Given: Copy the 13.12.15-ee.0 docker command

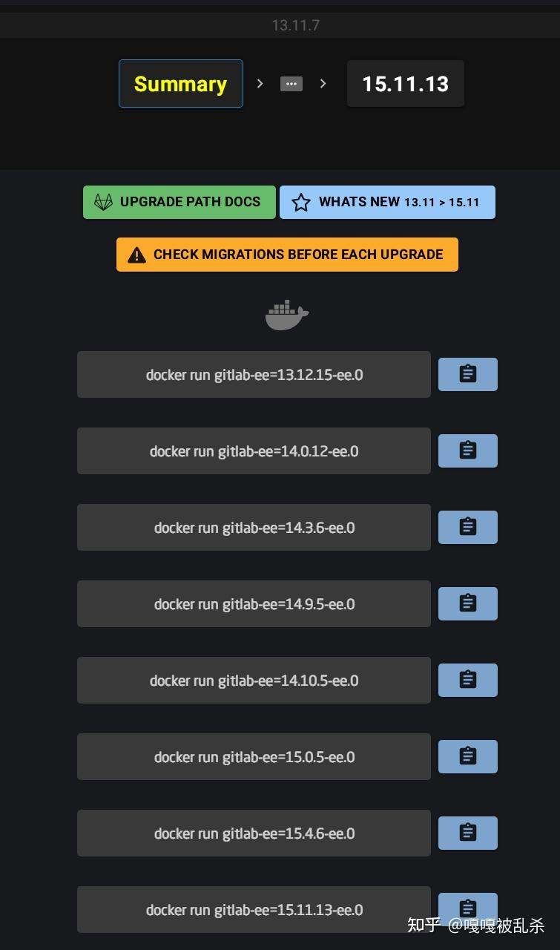Looking at the screenshot, I should pyautogui.click(x=467, y=374).
